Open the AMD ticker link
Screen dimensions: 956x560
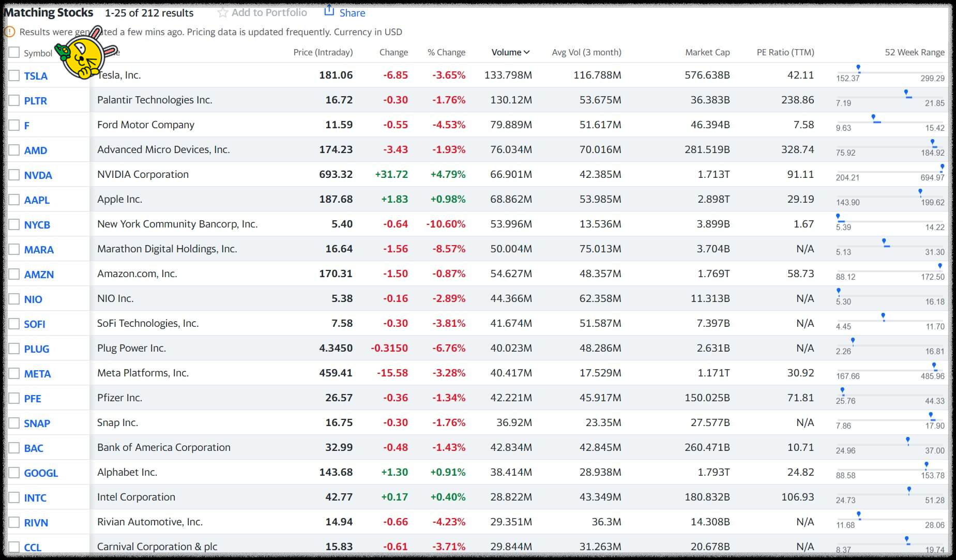click(x=35, y=150)
